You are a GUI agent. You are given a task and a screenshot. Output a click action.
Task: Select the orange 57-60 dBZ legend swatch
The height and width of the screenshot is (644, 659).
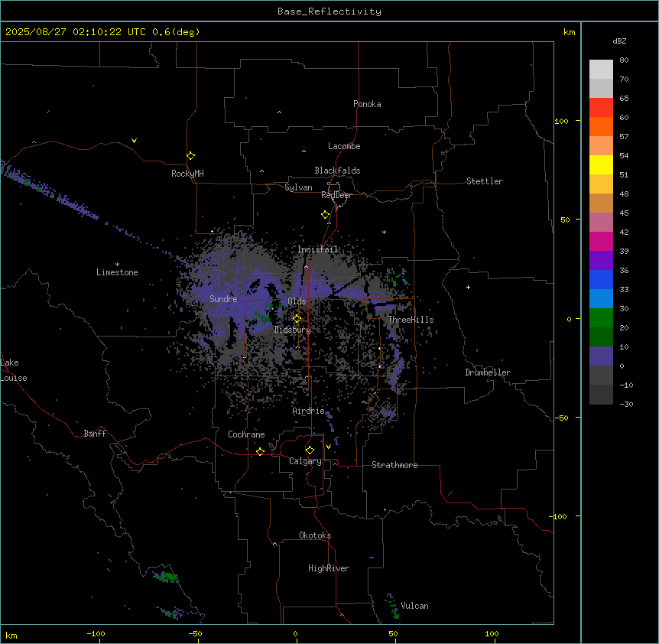pos(601,126)
